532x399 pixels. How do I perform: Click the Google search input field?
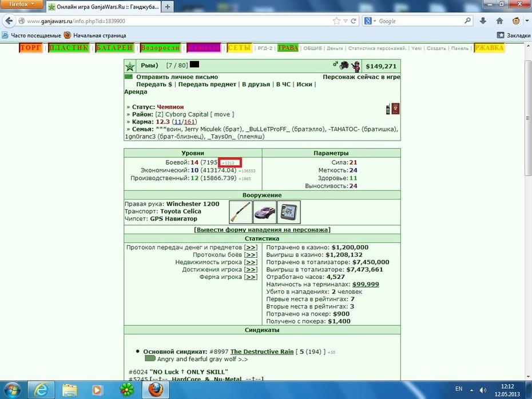coord(420,21)
